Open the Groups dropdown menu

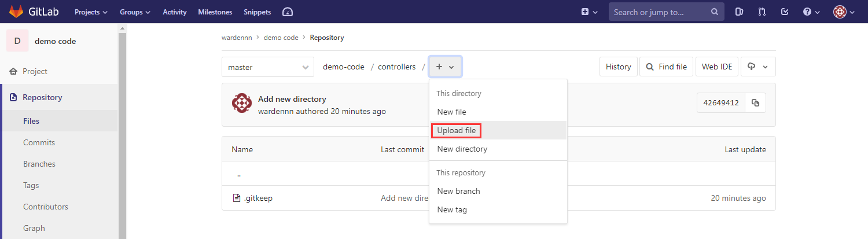[x=135, y=12]
